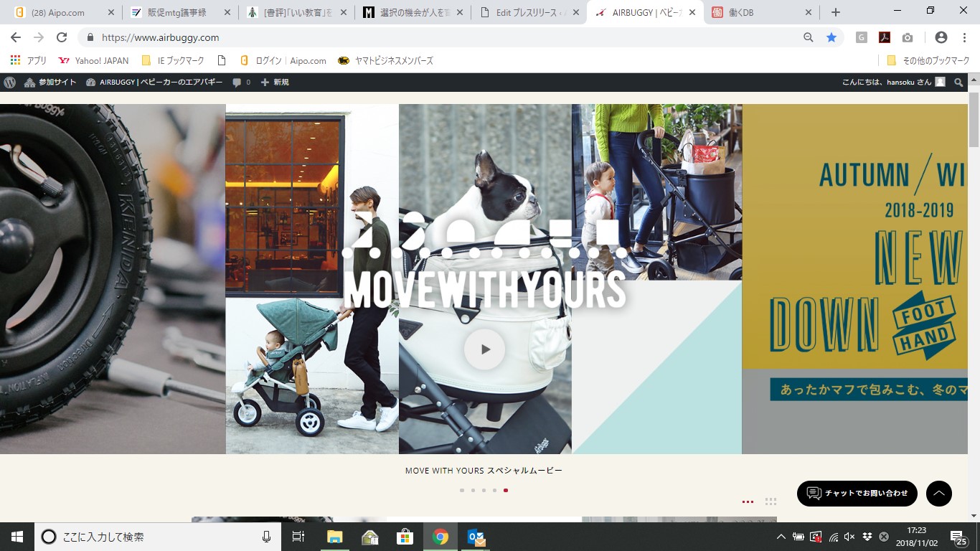Click the MOVE WITH YOURS スペシャルムービー caption

point(484,471)
